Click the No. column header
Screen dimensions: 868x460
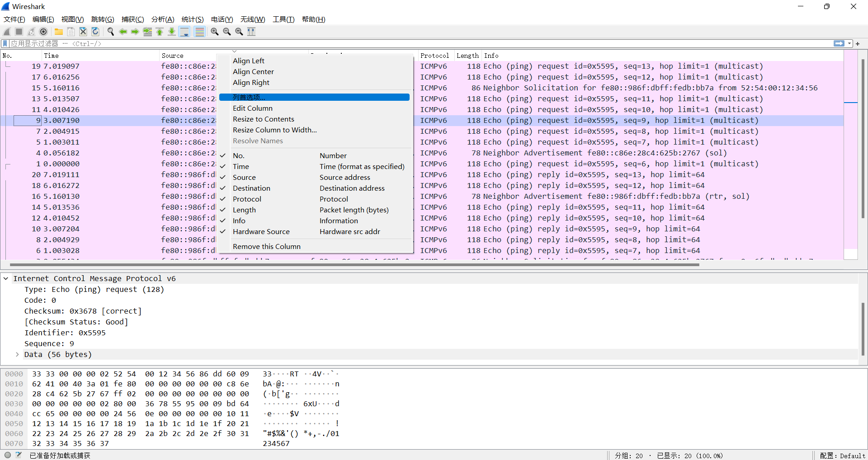(x=21, y=56)
